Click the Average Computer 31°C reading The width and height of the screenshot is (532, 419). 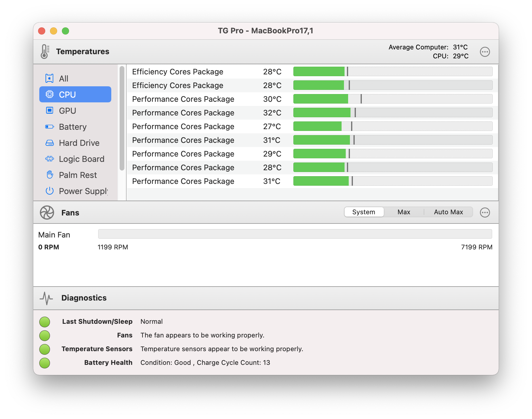click(428, 47)
